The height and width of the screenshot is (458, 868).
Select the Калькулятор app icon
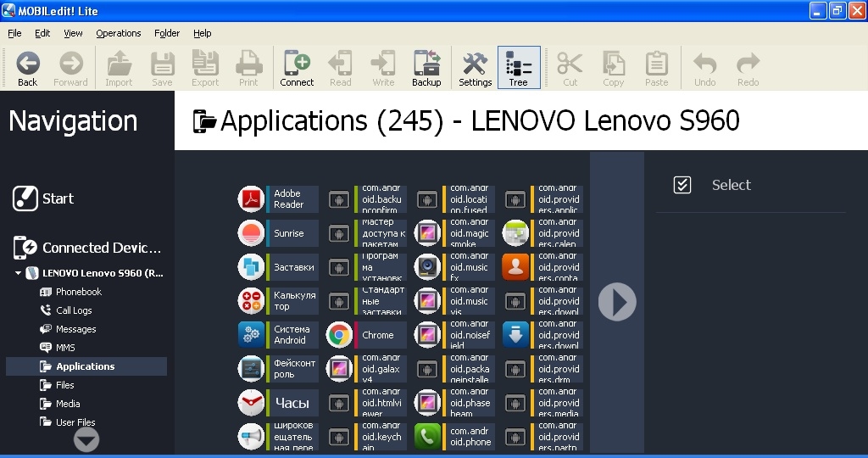point(251,301)
